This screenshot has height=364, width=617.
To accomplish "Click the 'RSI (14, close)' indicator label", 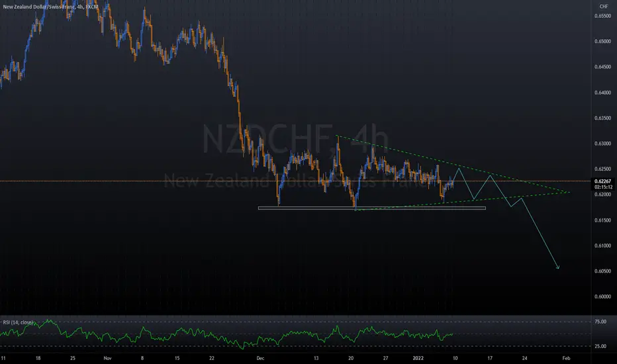I will (x=18, y=322).
